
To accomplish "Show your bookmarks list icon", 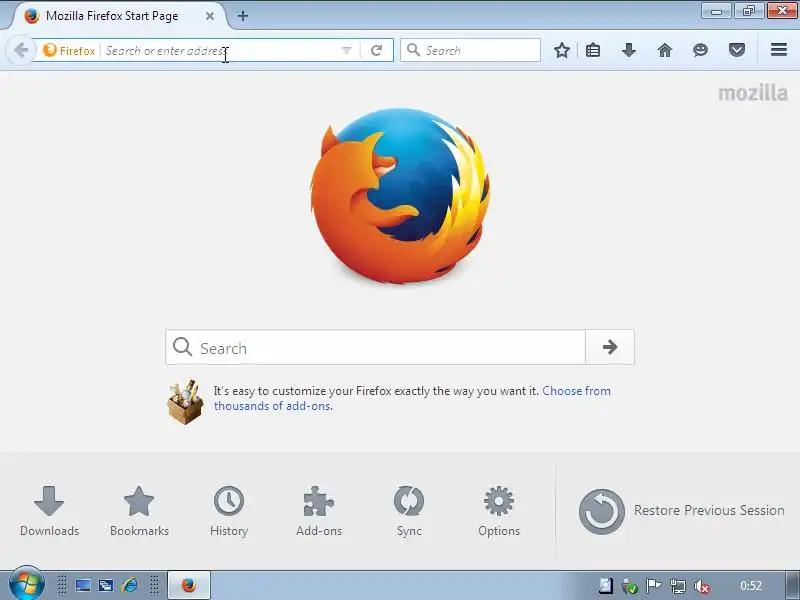I will (x=593, y=50).
